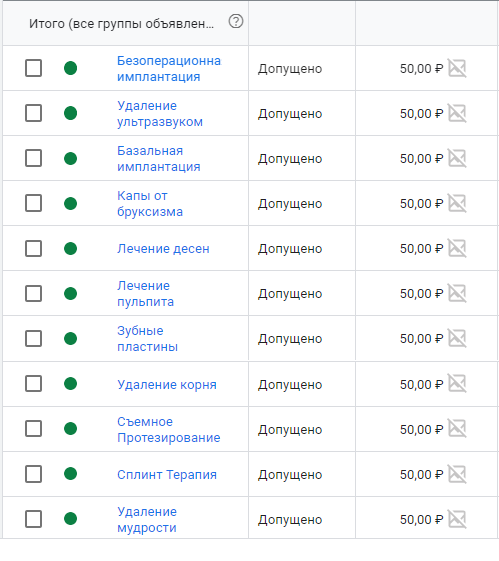499x561 pixels.
Task: Click Допущено status in Удаление мудрости row
Action: [290, 519]
